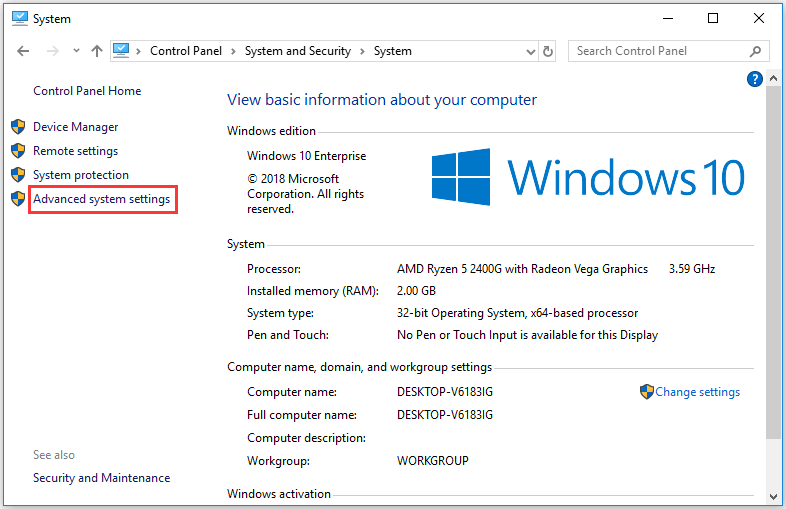Select the Windows 10 Enterprise text
The height and width of the screenshot is (509, 786).
click(307, 156)
